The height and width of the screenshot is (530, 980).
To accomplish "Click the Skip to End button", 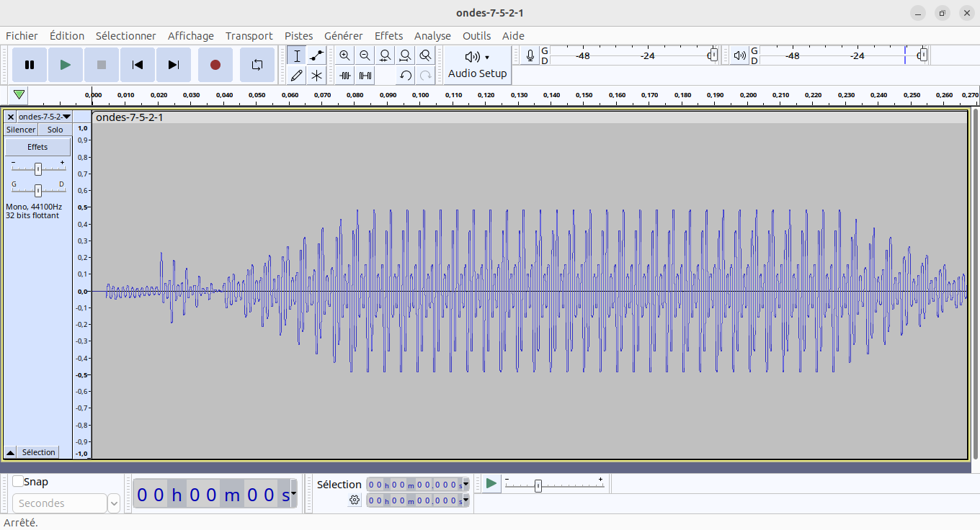I will (173, 65).
